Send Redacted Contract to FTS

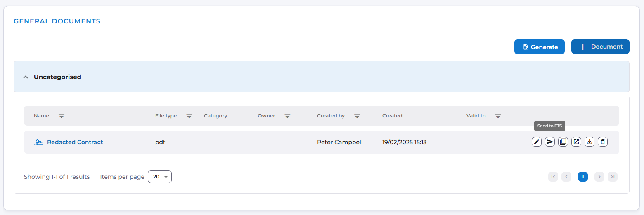[550, 142]
